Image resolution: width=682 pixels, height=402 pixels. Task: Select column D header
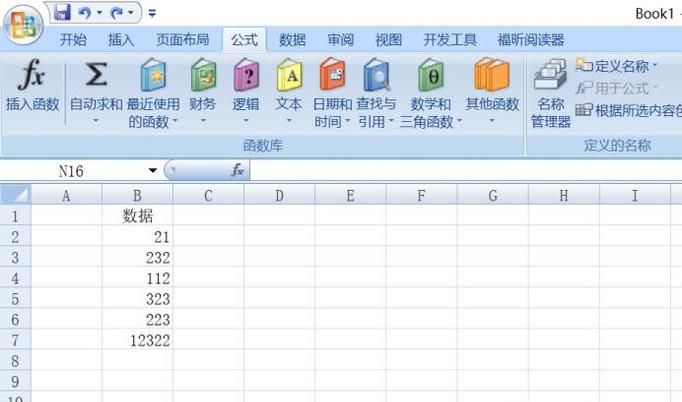[279, 195]
